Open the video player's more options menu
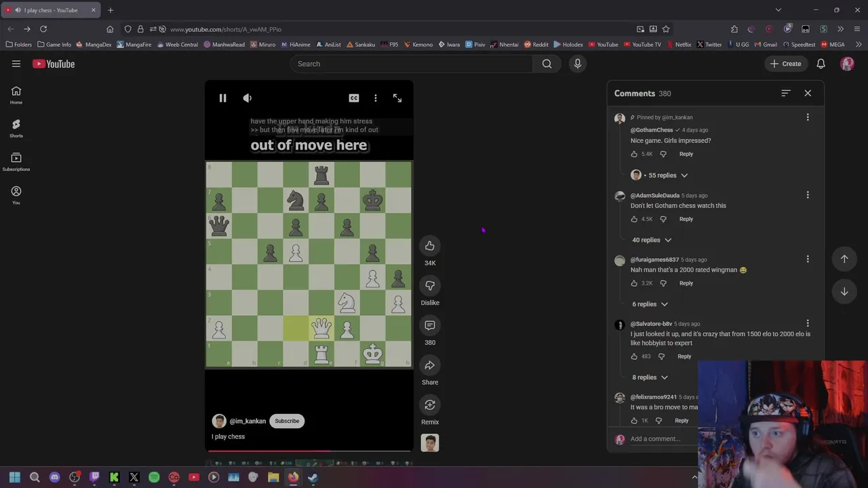 click(x=376, y=98)
